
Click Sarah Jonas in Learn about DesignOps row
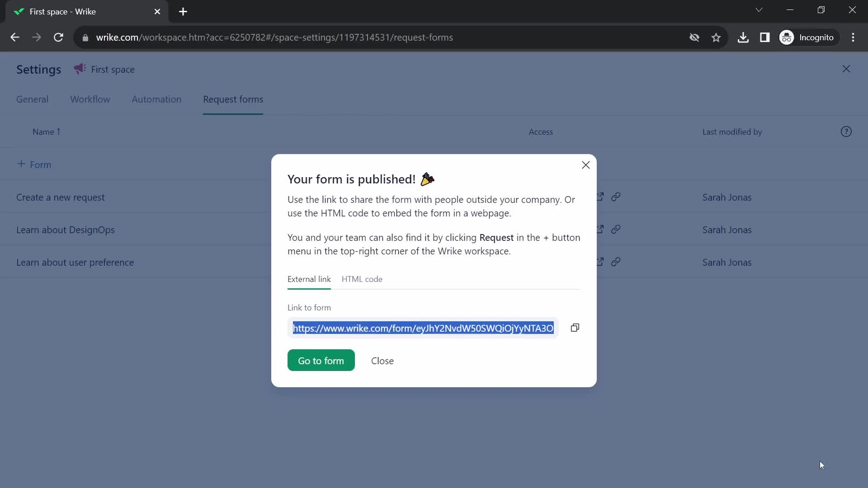(x=726, y=230)
